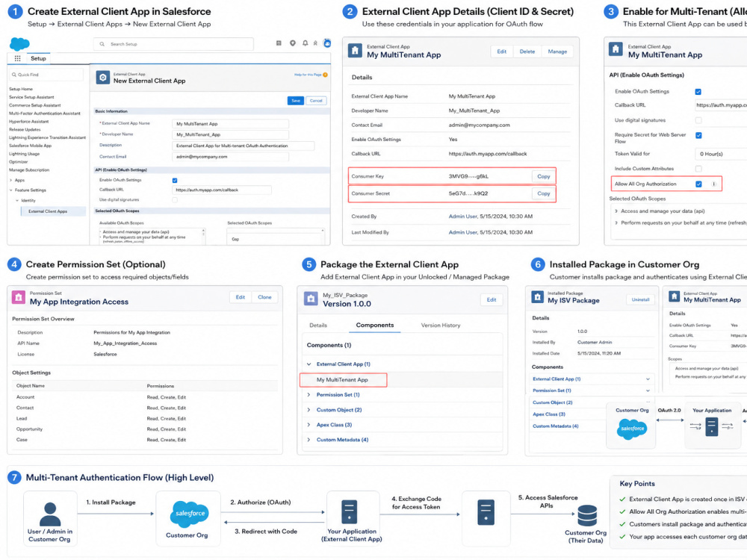The height and width of the screenshot is (560, 747).
Task: Select External Client Apps in the sidebar
Action: [x=53, y=211]
